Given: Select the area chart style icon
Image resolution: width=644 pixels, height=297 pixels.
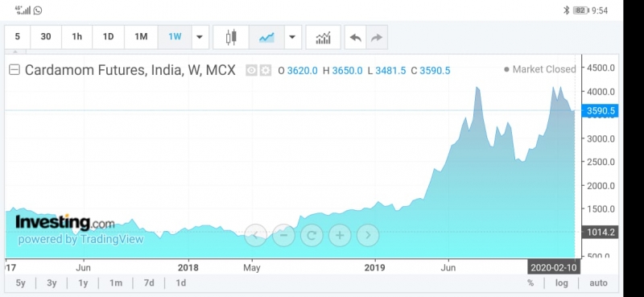Looking at the screenshot, I should pos(266,37).
